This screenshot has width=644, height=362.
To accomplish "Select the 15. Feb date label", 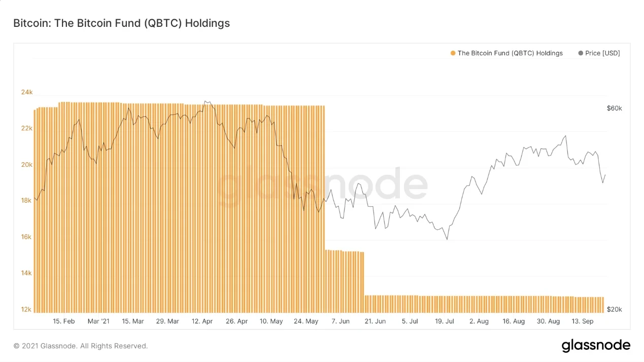I will click(x=63, y=321).
